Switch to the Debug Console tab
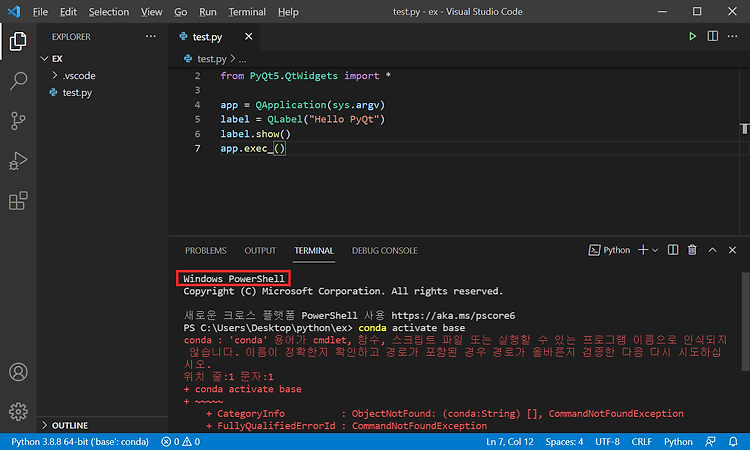Viewport: 750px width, 450px height. click(385, 251)
